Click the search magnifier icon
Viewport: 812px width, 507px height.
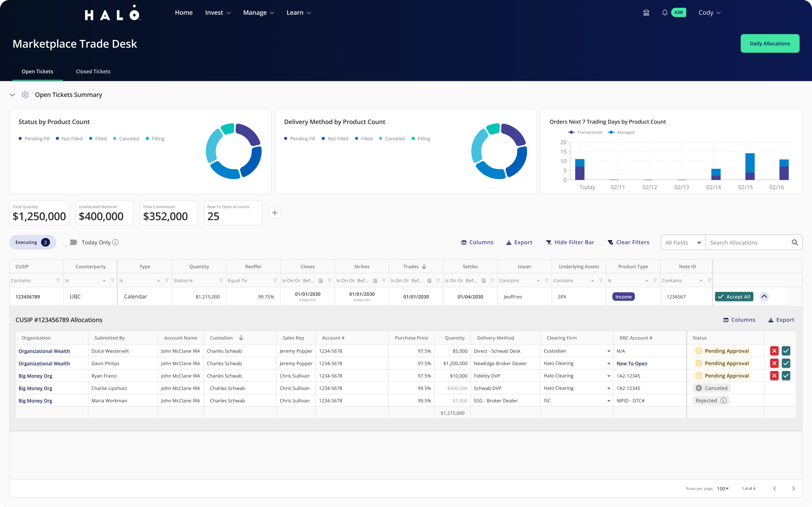795,242
